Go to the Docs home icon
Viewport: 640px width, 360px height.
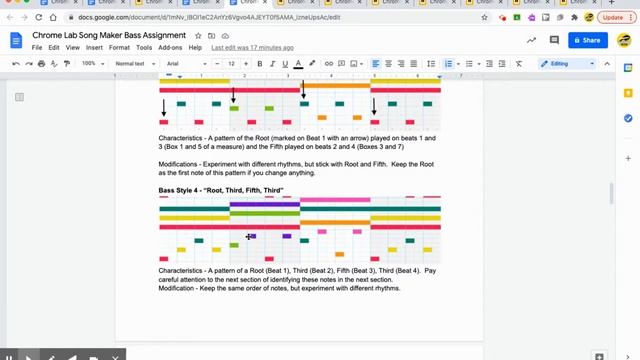click(16, 40)
